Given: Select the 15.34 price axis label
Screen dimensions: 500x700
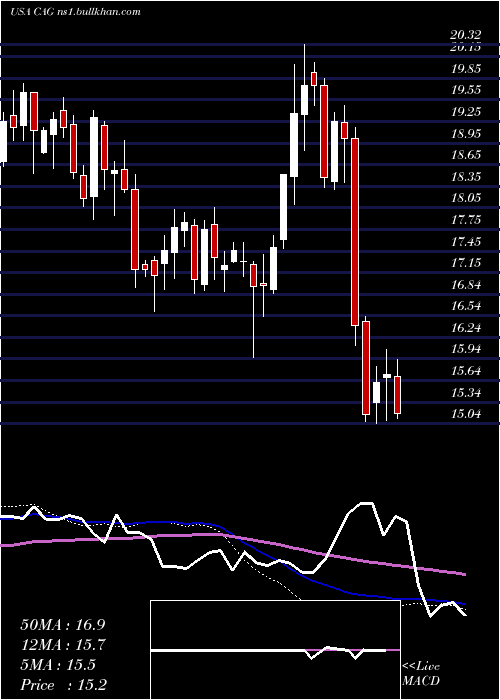Looking at the screenshot, I should [466, 392].
